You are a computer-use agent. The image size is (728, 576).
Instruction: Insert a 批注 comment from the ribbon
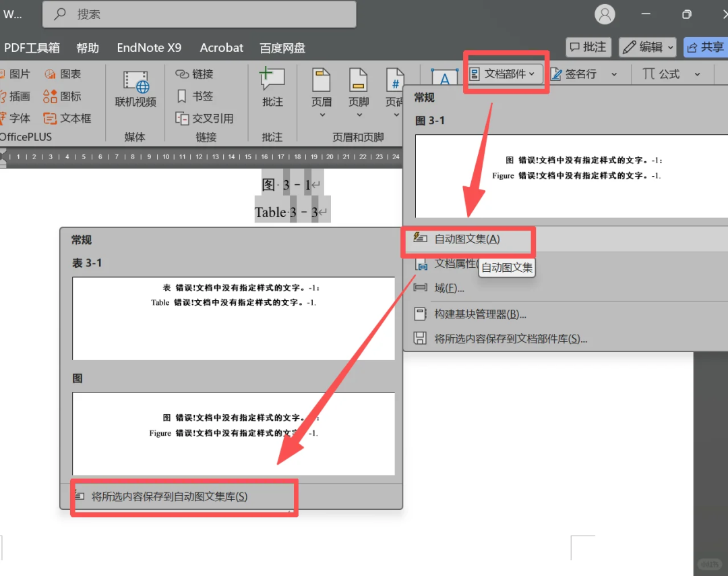click(272, 88)
